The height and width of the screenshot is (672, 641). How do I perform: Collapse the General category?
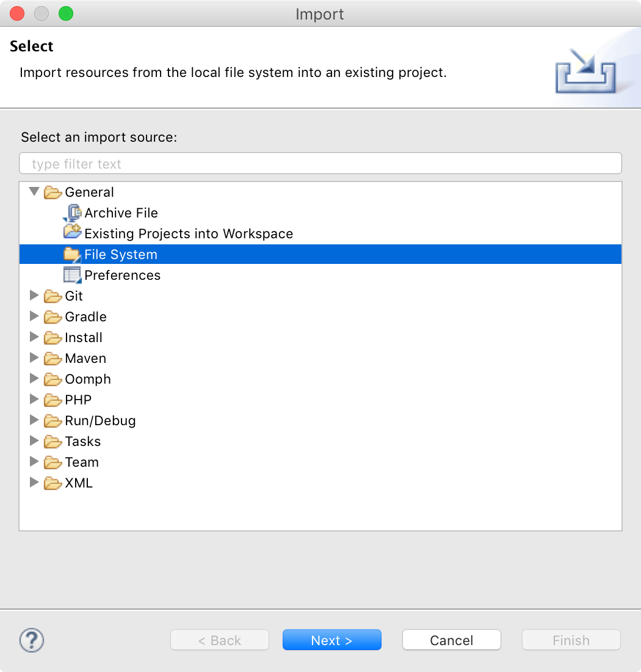tap(34, 192)
